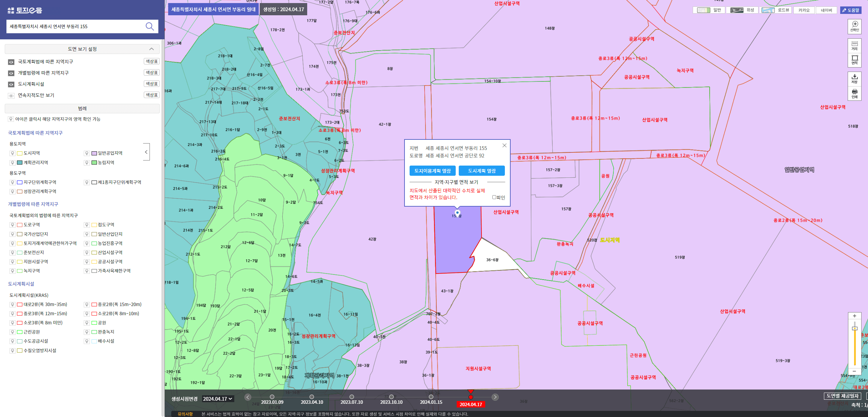Collapse the left legend panel arrow
This screenshot has height=417, width=868.
(146, 152)
